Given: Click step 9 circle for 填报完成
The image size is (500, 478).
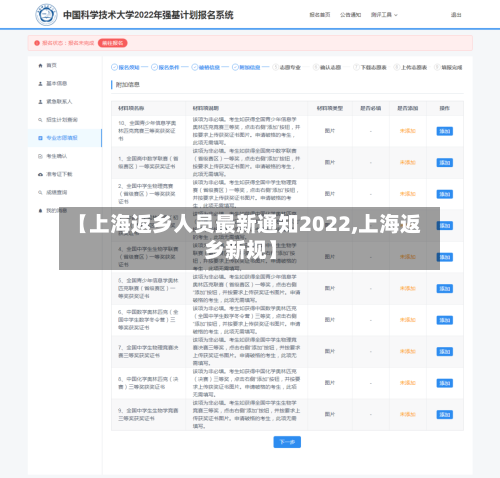Looking at the screenshot, I should click(437, 67).
